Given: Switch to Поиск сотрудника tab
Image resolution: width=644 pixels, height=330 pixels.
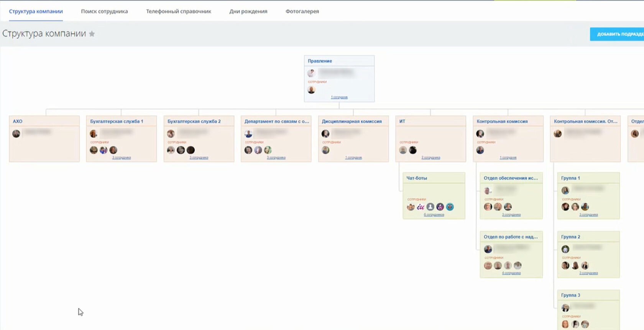Looking at the screenshot, I should click(104, 11).
